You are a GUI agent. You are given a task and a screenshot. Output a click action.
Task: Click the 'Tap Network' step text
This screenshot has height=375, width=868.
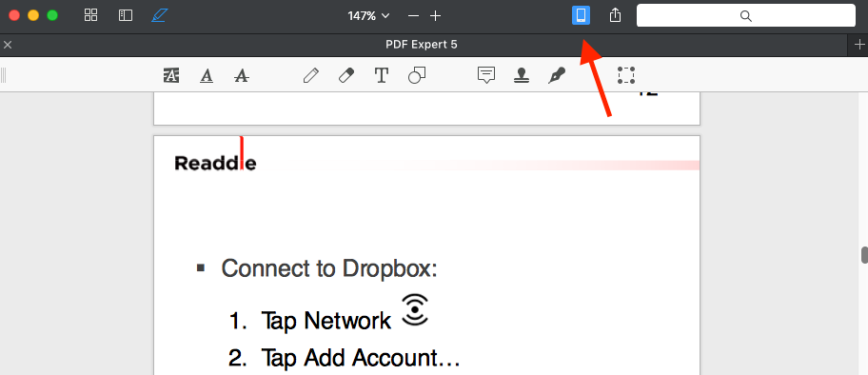(326, 321)
